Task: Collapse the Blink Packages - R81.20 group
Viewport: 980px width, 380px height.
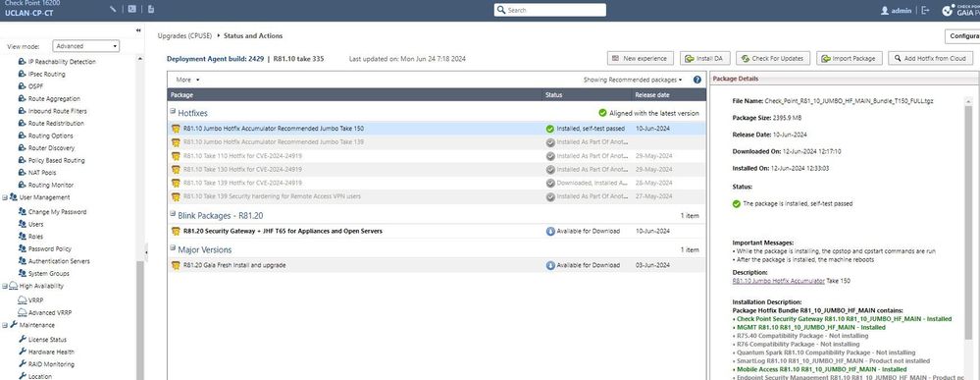Action: click(173, 213)
